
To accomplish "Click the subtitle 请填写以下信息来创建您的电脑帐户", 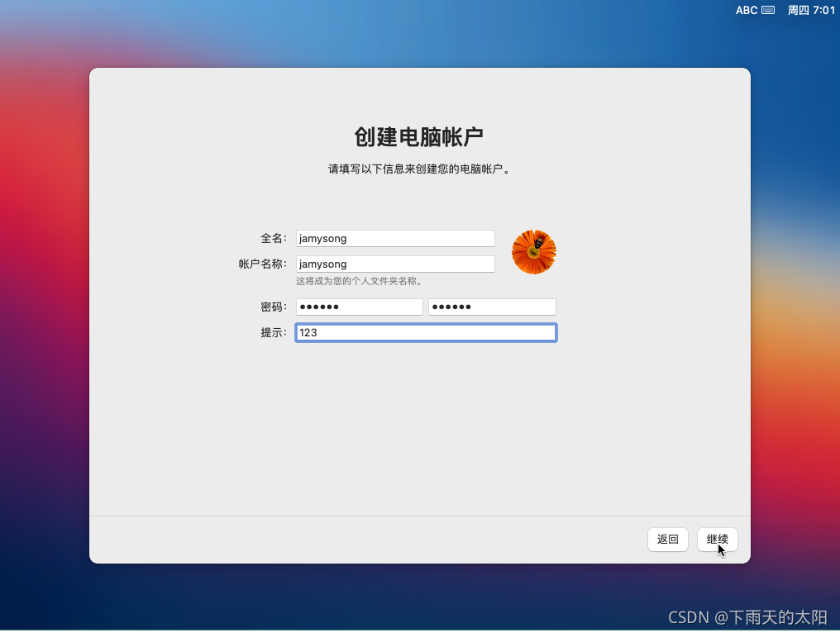I will coord(419,168).
